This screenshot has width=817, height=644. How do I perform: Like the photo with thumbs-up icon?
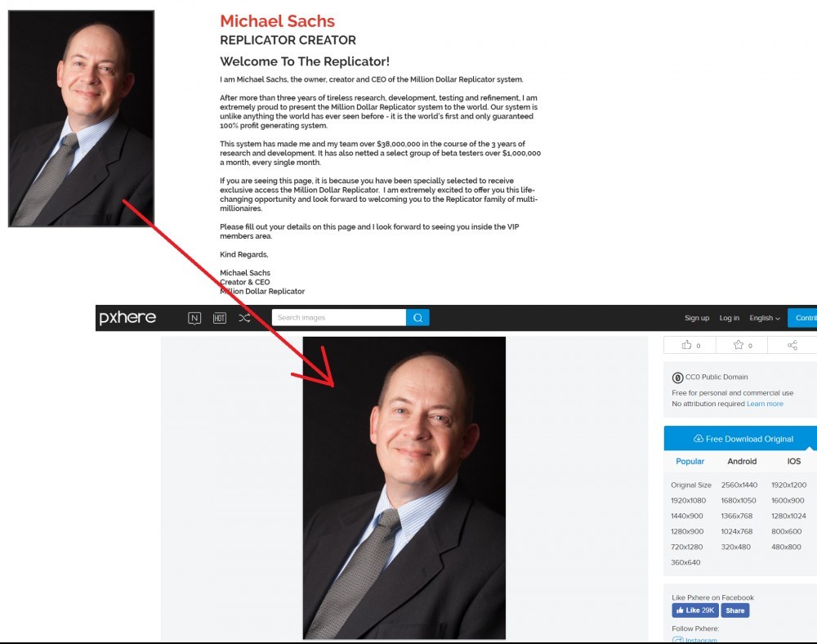point(690,345)
